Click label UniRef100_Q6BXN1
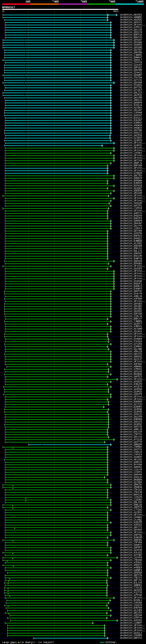The image size is (146, 644). [x=131, y=540]
